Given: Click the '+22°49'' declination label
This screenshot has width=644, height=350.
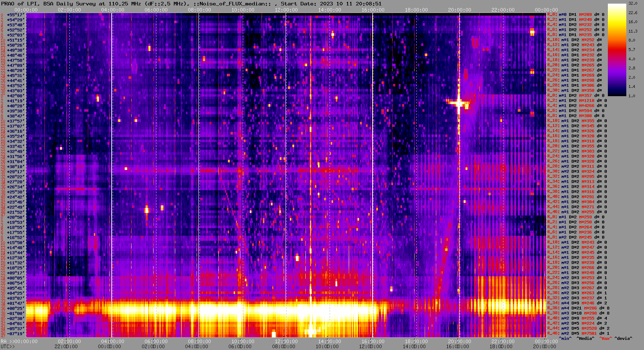Looking at the screenshot, I should point(15,207).
